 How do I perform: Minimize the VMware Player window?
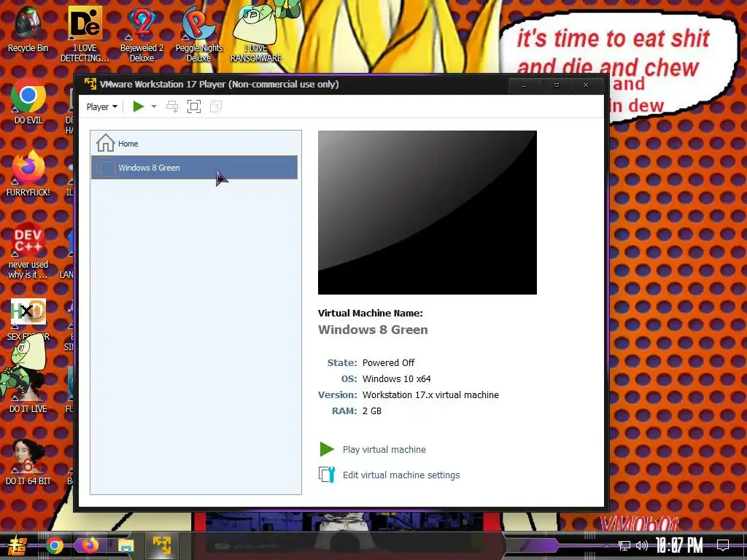524,85
